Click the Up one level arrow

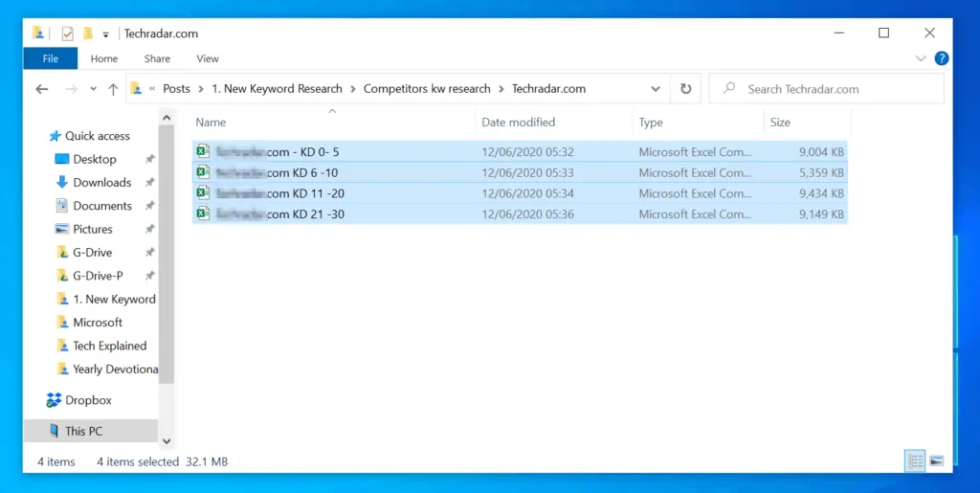point(113,89)
